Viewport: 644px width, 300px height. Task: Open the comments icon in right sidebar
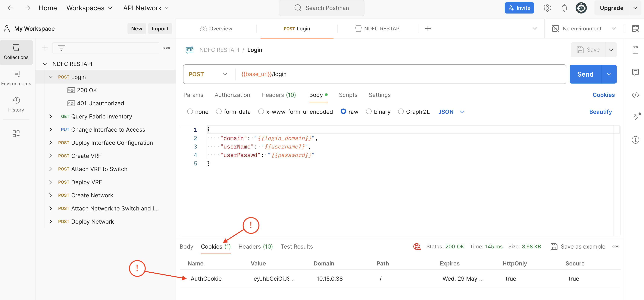pyautogui.click(x=636, y=72)
